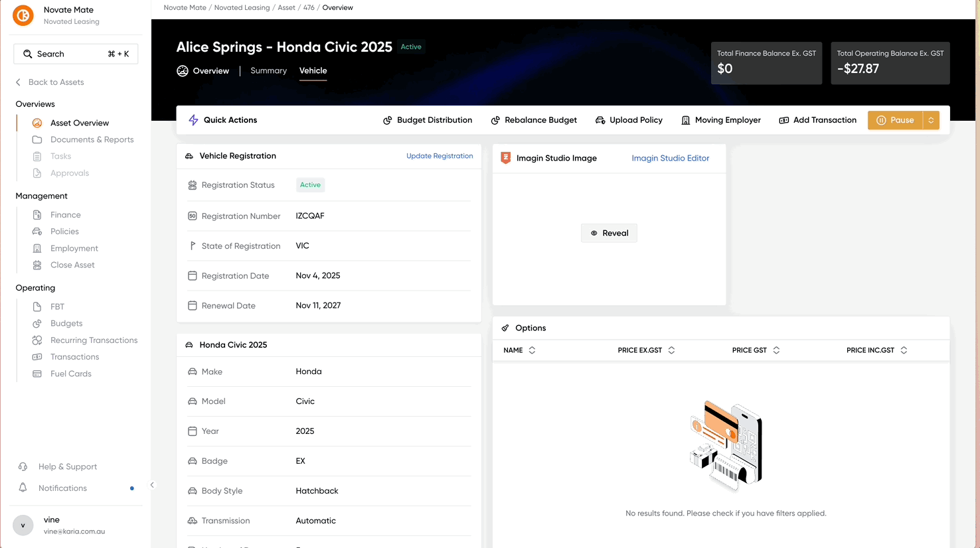Screen dimensions: 980x548
Task: Expand the Pause button dropdown arrow
Action: click(x=931, y=120)
